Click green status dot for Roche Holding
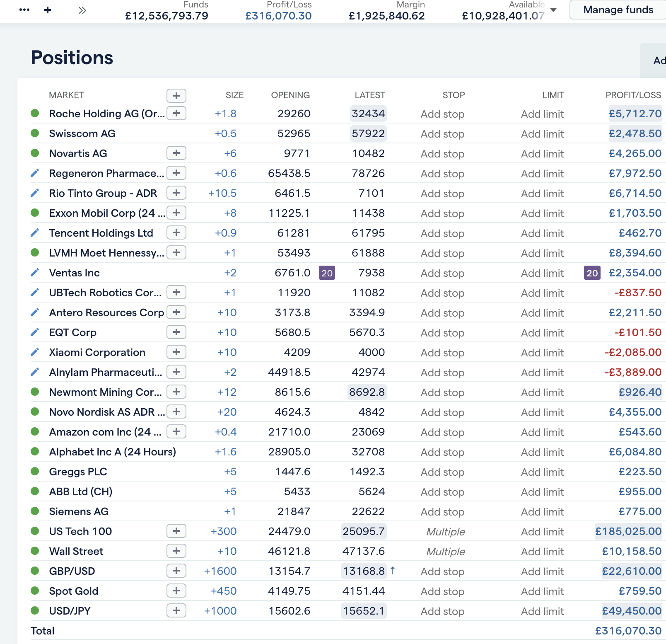This screenshot has height=644, width=666. tap(35, 113)
